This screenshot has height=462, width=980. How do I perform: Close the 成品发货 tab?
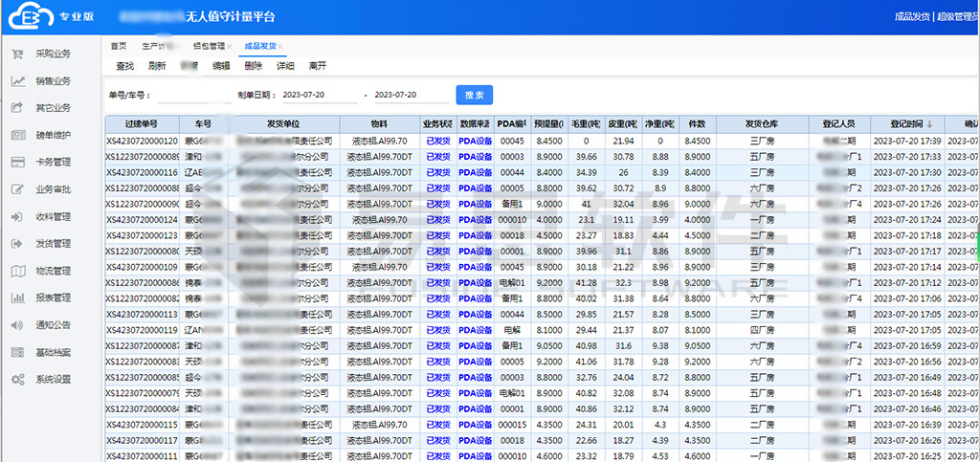280,46
